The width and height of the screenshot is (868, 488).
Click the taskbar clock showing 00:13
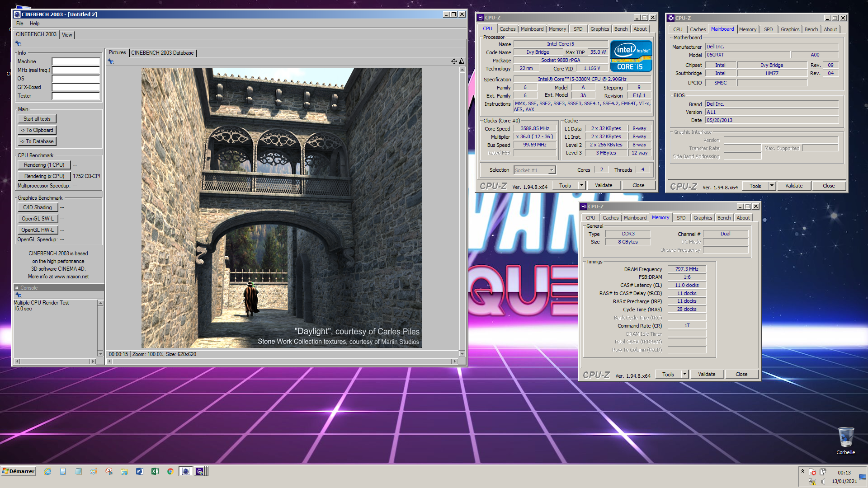click(844, 473)
